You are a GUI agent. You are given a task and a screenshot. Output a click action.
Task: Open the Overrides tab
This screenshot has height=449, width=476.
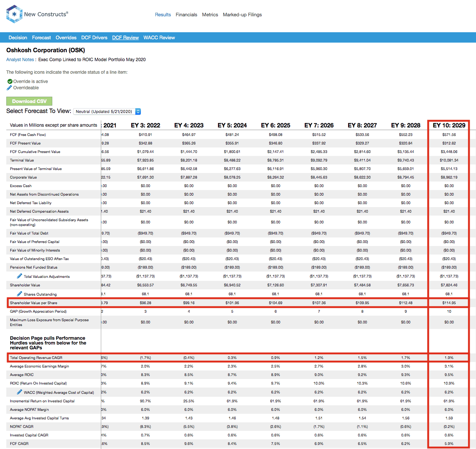[x=66, y=38]
